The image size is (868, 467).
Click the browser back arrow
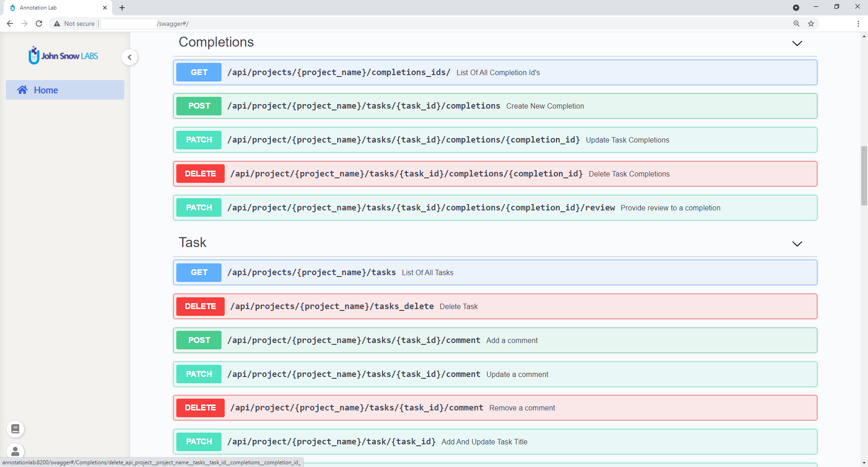(10, 24)
